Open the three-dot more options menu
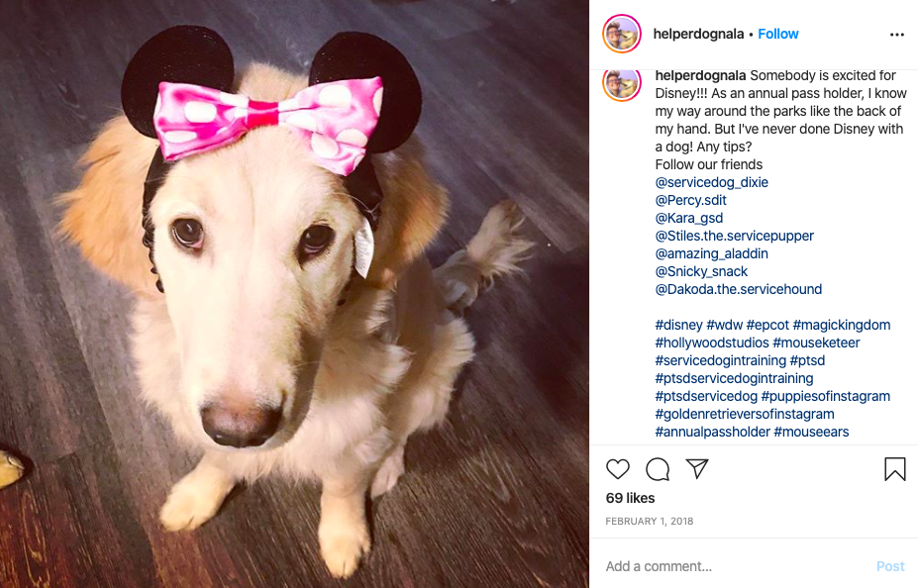The width and height of the screenshot is (918, 588). point(897,35)
